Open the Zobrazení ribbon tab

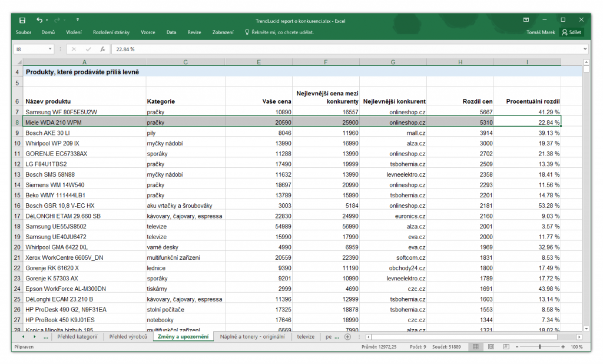223,32
